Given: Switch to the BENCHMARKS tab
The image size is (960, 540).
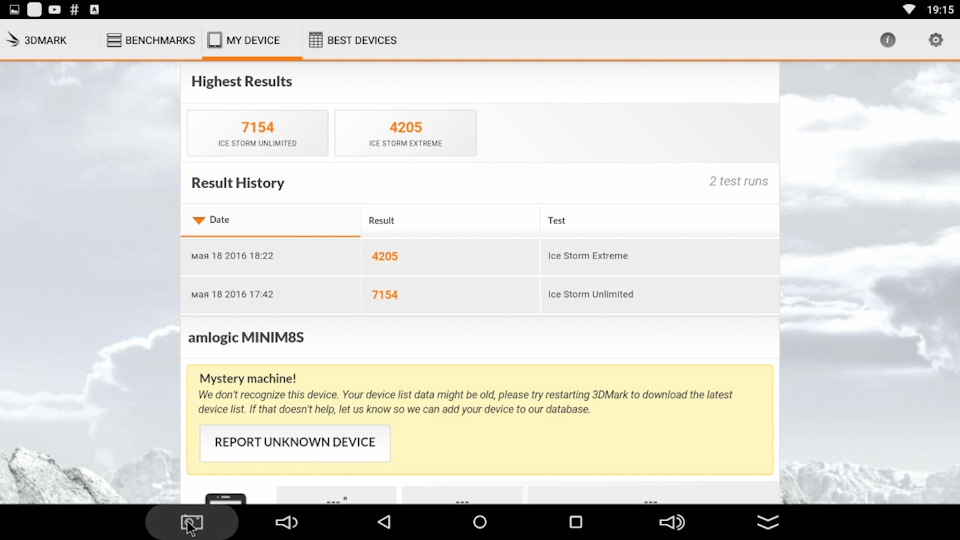Looking at the screenshot, I should (x=151, y=40).
